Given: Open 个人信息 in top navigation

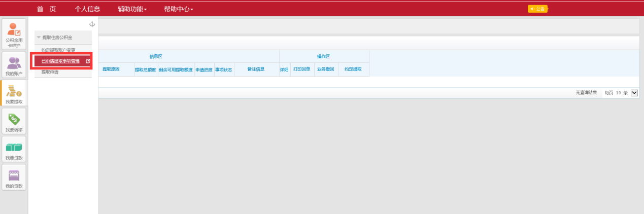Looking at the screenshot, I should coord(87,9).
